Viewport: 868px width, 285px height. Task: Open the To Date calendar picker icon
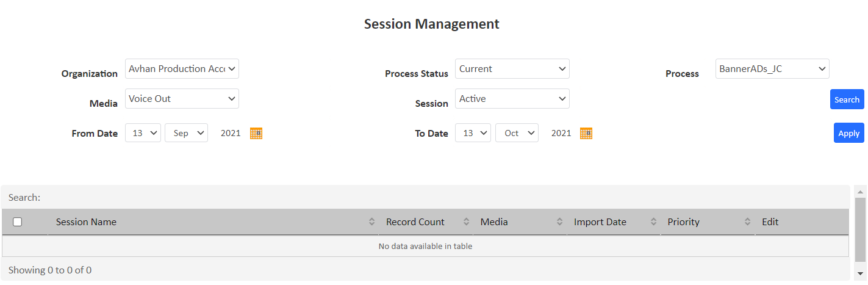pos(586,133)
